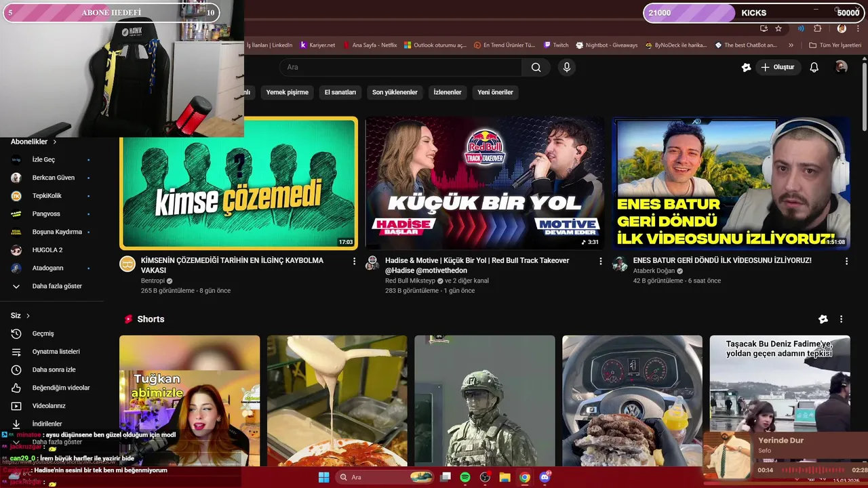Open the Tuğkan abimizle Short

point(189,401)
